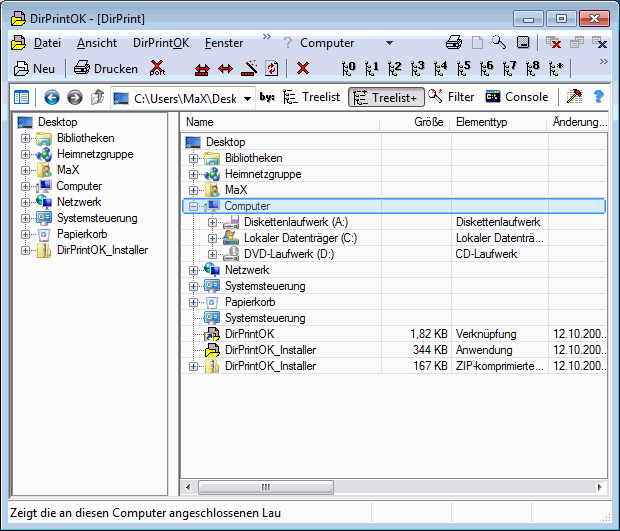This screenshot has width=620, height=531.
Task: Click the horizontal scrollbar thumb
Action: point(266,487)
